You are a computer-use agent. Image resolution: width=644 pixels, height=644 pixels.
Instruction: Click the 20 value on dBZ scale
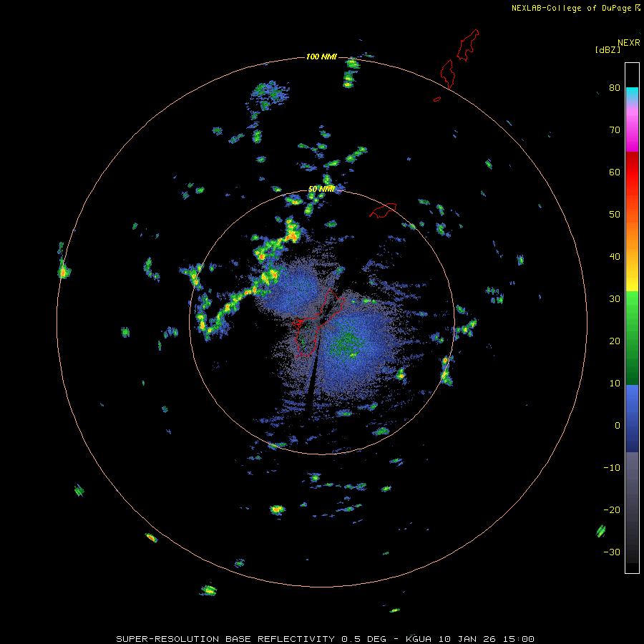pos(615,341)
